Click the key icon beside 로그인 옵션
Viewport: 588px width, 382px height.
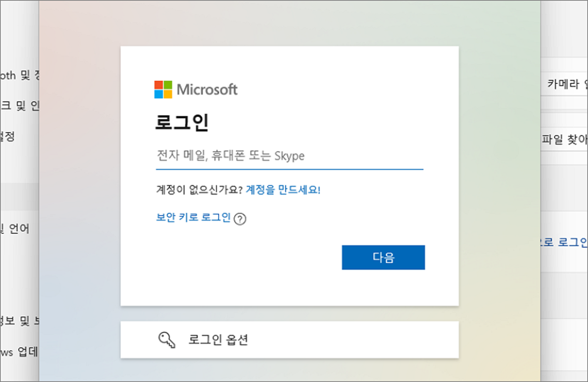(x=167, y=340)
